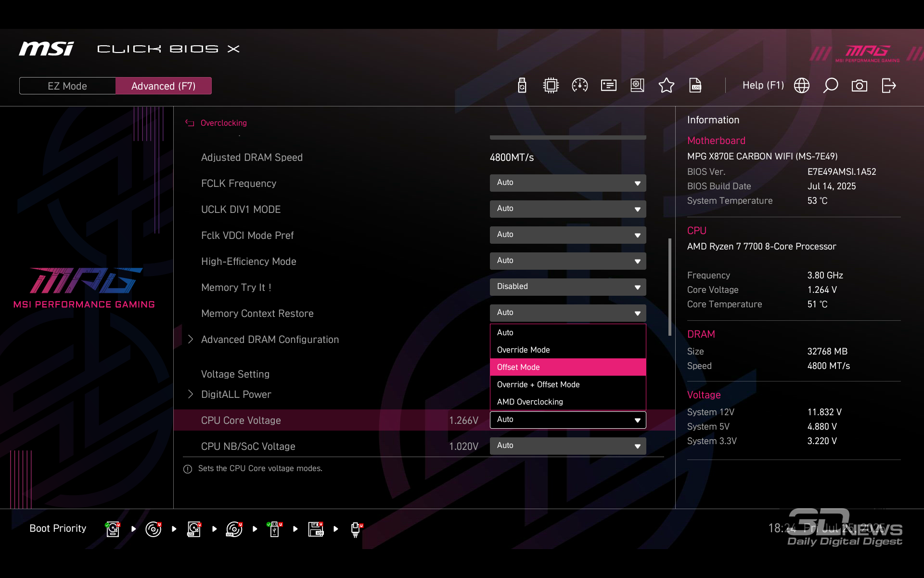Go back to Overclocking menu

click(x=223, y=123)
